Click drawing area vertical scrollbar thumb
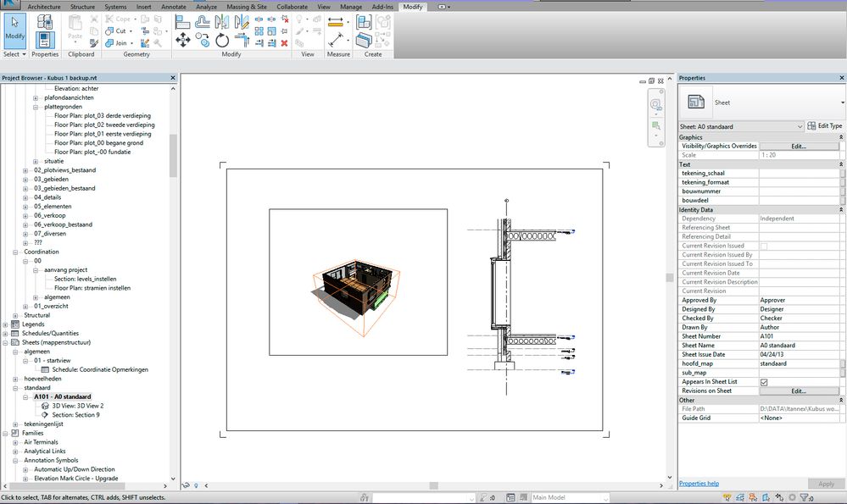847x504 pixels. (x=669, y=278)
